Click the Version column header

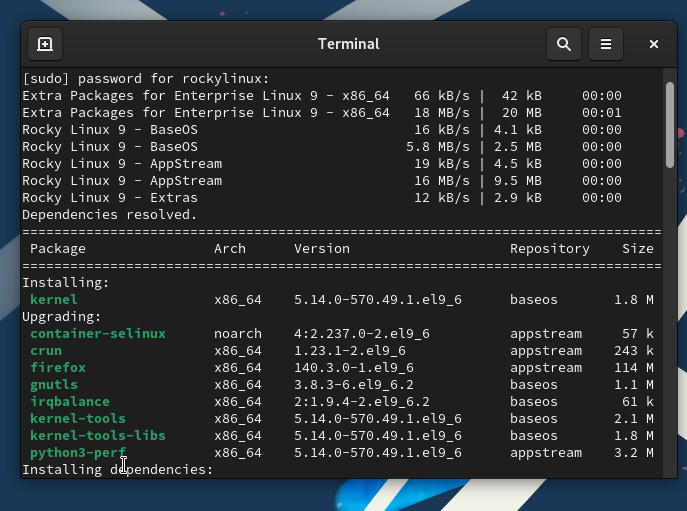click(x=322, y=249)
